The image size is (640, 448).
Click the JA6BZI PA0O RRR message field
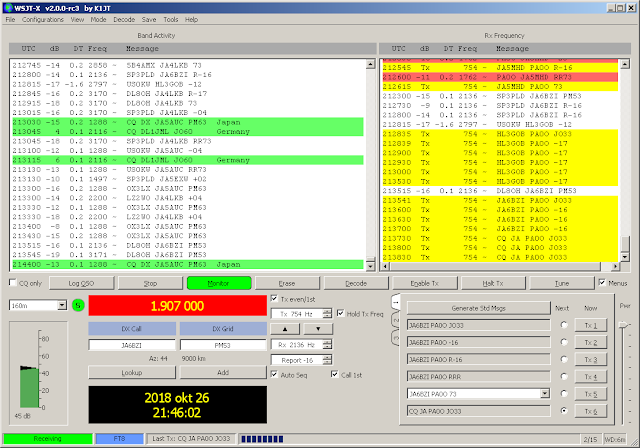(478, 377)
